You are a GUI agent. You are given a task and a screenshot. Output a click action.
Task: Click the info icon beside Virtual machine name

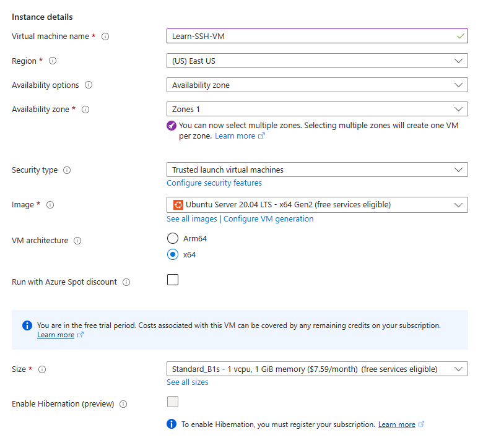[x=105, y=37]
